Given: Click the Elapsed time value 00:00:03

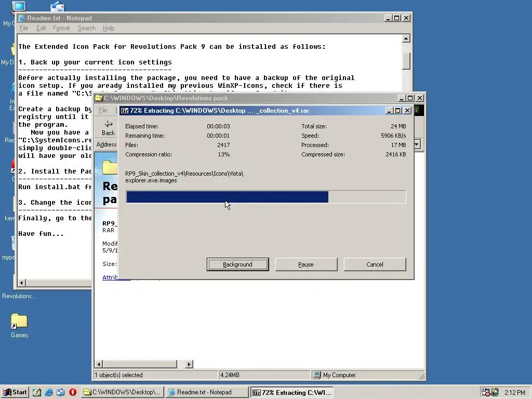Looking at the screenshot, I should (218, 126).
